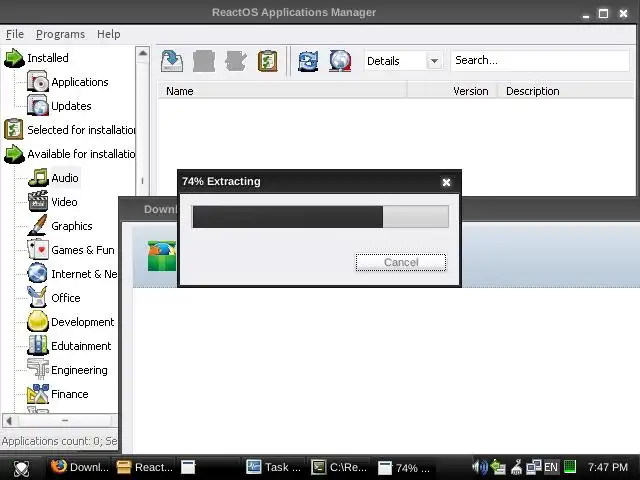
Task: Select the Graphics category
Action: [x=71, y=226]
